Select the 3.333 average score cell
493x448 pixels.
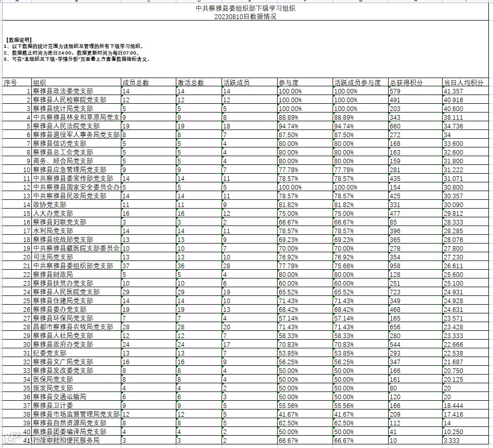point(465,440)
